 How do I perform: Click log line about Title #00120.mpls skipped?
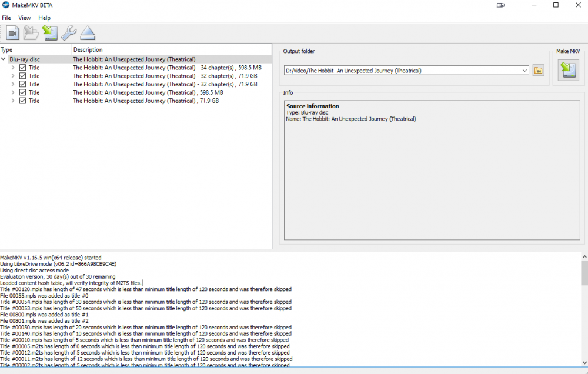[146, 289]
